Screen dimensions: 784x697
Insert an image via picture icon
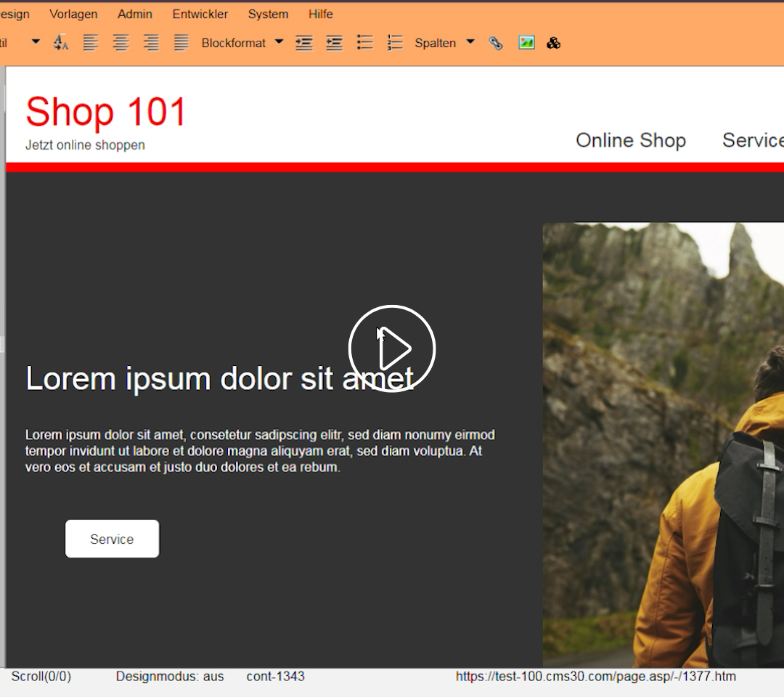click(x=526, y=43)
